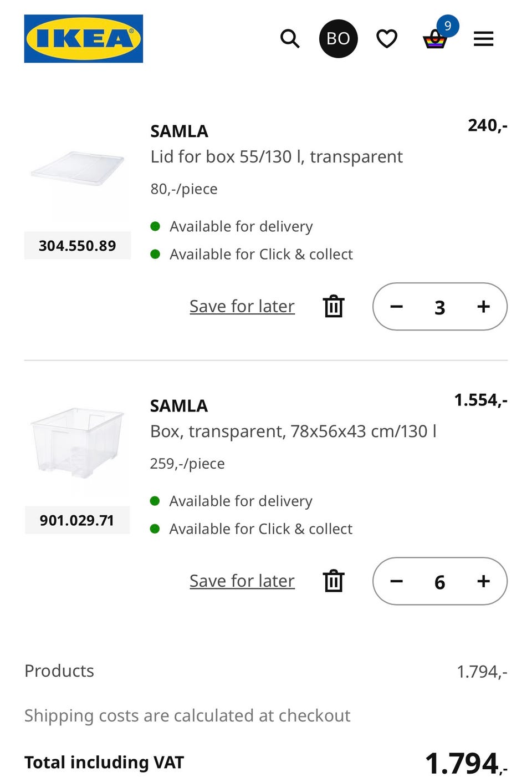Viewport: 532px width, 782px height.
Task: Click the SAMLA box quantity field showing 6
Action: click(x=439, y=582)
